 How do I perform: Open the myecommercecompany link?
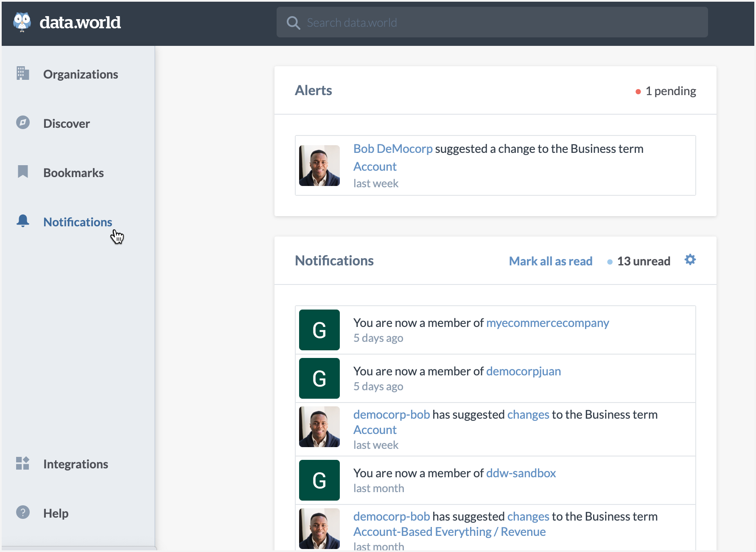(x=548, y=323)
